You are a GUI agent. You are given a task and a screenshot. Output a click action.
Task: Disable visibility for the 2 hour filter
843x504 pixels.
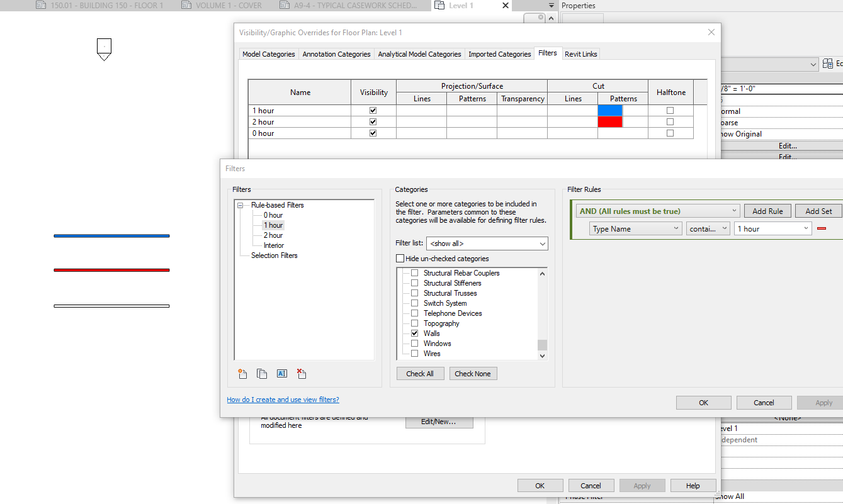(373, 121)
